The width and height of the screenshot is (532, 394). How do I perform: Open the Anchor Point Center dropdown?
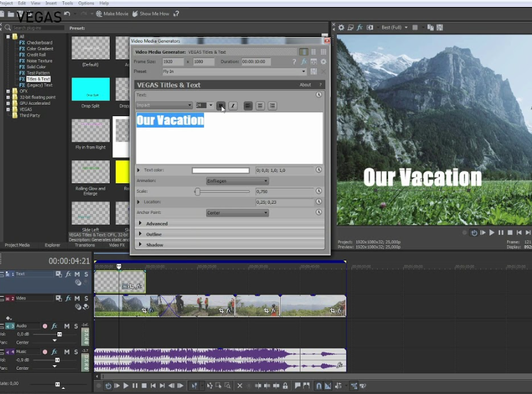[237, 213]
